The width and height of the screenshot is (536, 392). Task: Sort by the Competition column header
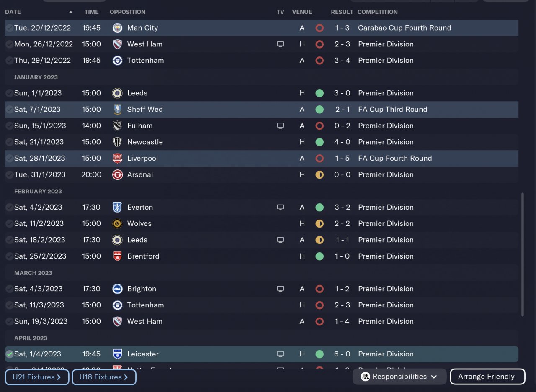point(377,12)
